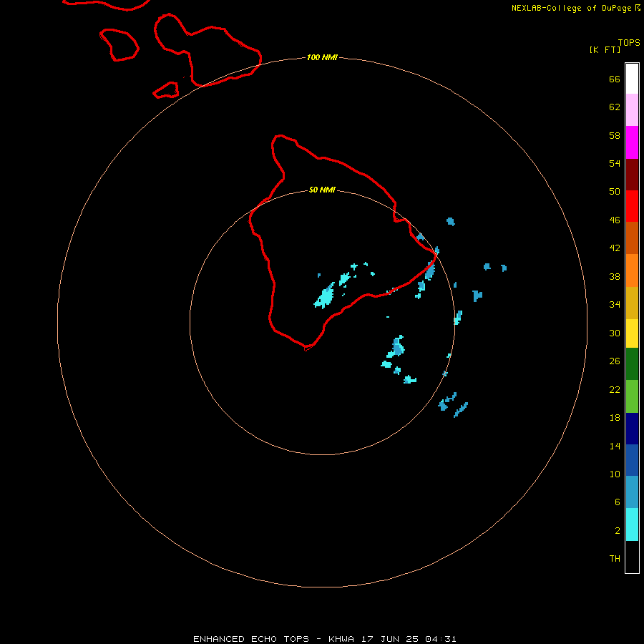644x644 pixels.
Task: Click the [K FT] units label
Action: [605, 49]
